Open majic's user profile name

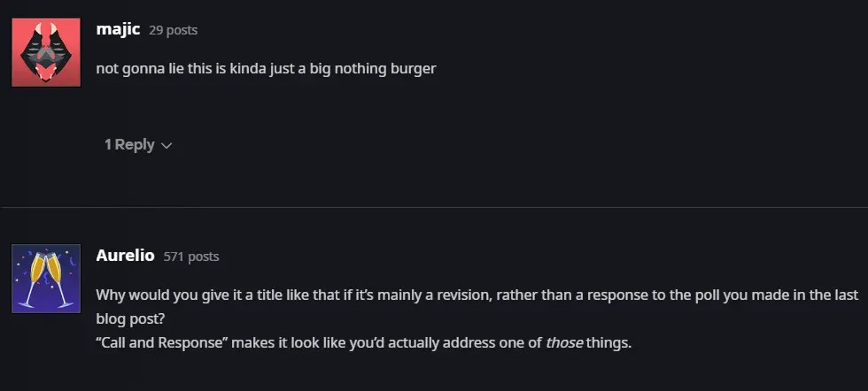[x=118, y=29]
